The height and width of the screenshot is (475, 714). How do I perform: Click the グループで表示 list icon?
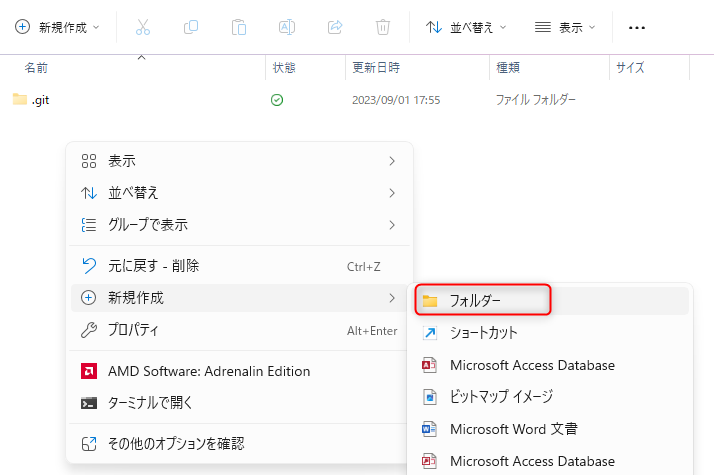(89, 225)
